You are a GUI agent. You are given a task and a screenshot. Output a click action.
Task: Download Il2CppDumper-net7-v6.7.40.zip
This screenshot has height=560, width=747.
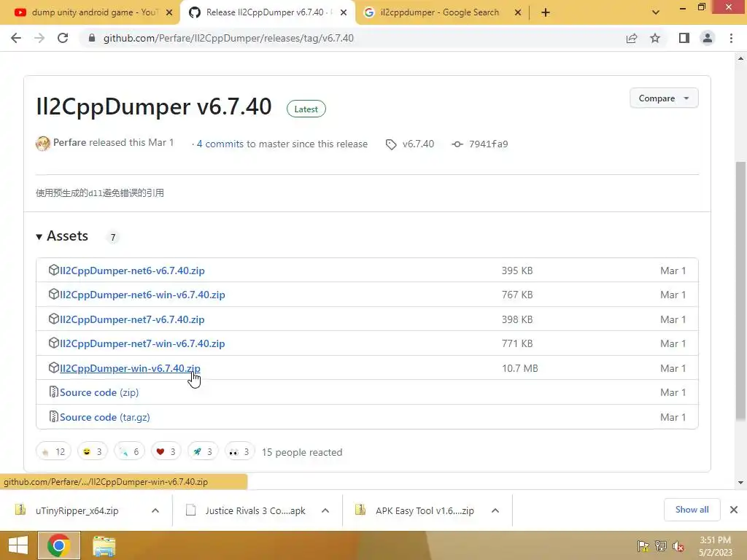coord(132,319)
